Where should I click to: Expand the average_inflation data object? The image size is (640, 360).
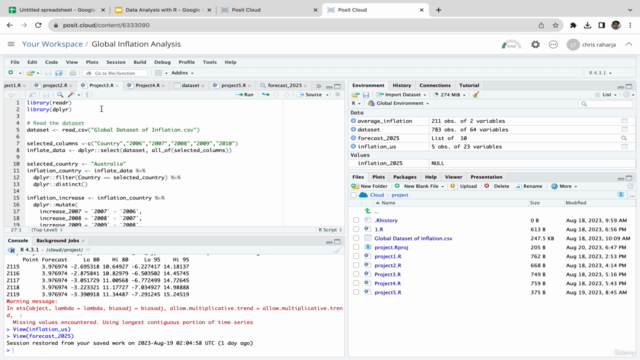pos(353,121)
